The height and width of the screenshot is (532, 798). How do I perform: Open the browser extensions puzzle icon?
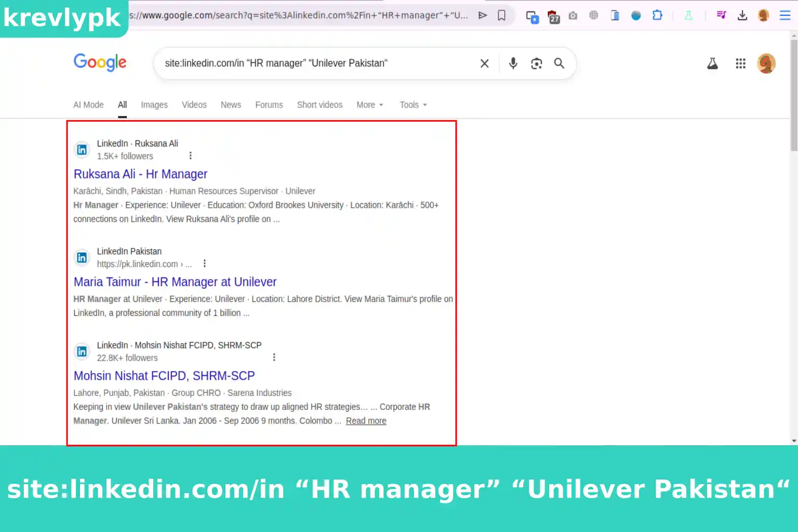[x=657, y=16]
